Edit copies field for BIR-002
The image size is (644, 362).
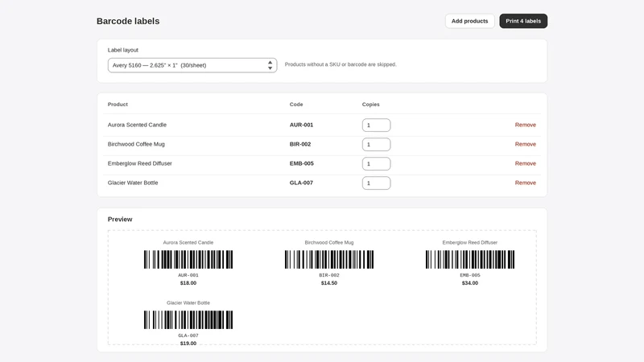click(376, 145)
